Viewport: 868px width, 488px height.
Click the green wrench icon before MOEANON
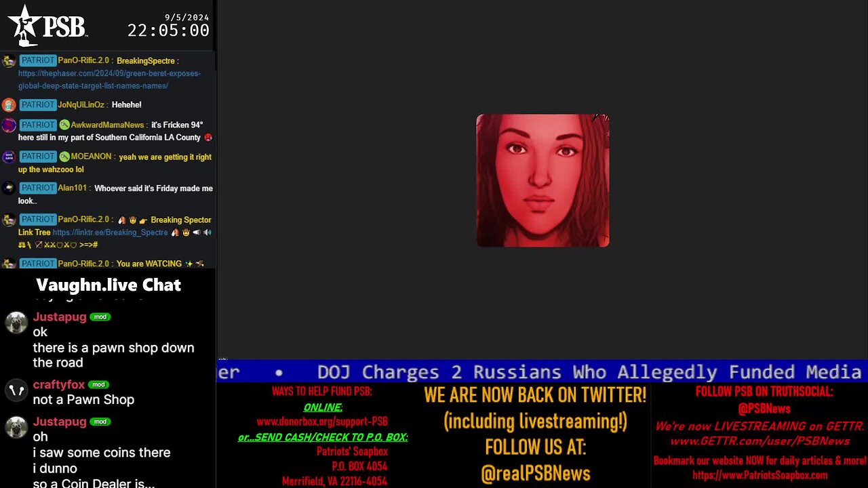(x=64, y=157)
